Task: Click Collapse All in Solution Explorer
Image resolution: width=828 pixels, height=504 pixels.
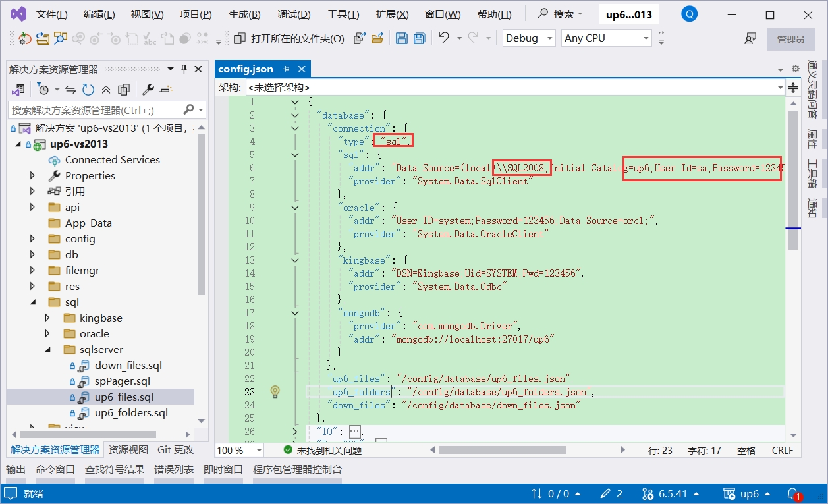Action: (106, 90)
